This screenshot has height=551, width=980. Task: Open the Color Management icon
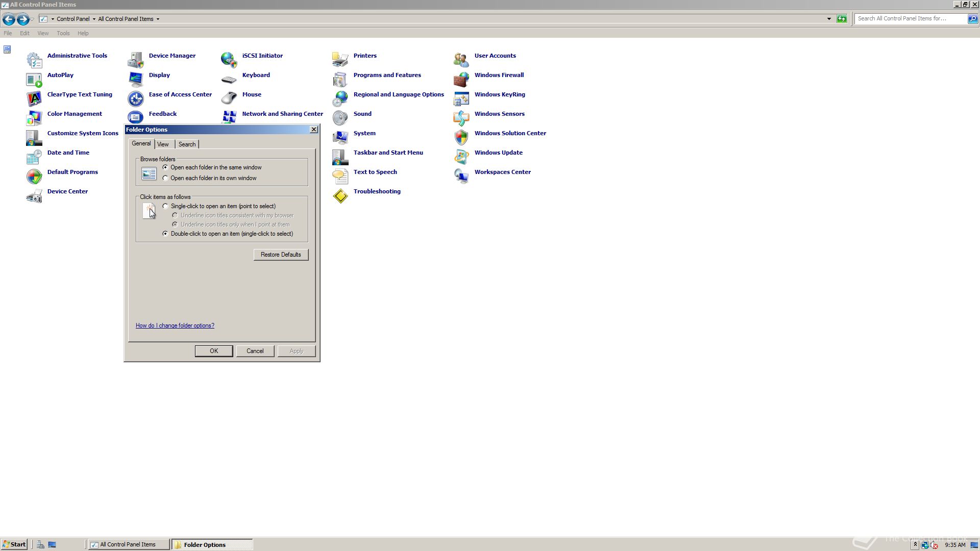[34, 118]
